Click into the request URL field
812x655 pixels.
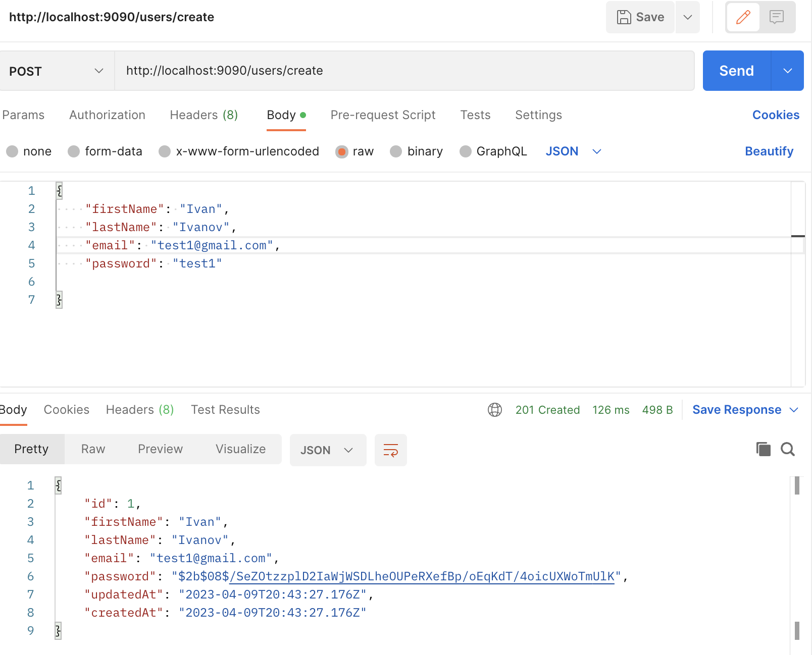[x=404, y=71]
